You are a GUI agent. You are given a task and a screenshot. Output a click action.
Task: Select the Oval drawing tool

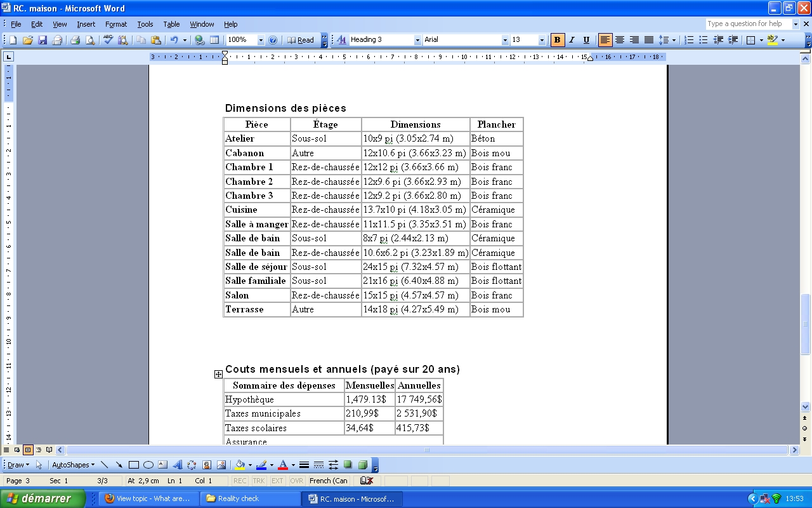pos(148,465)
